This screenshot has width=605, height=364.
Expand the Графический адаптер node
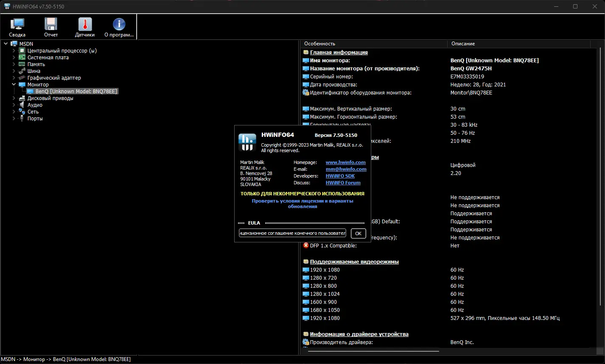click(14, 78)
